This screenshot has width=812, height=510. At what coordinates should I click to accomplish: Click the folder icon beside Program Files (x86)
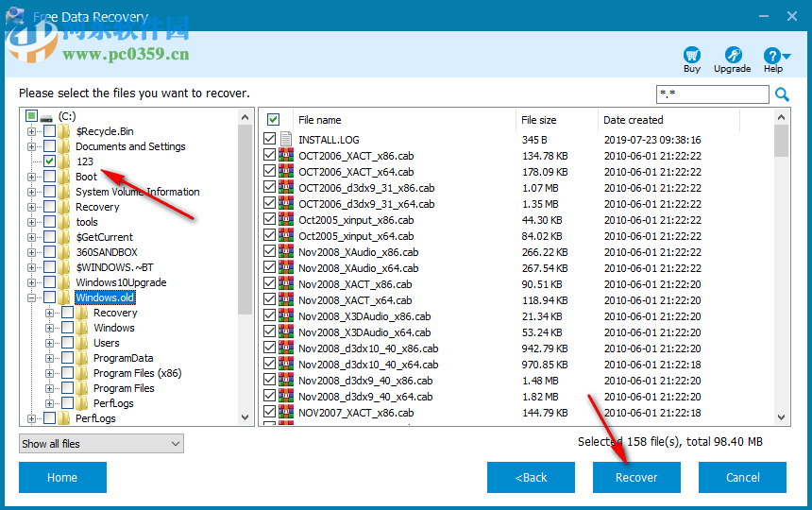point(81,373)
